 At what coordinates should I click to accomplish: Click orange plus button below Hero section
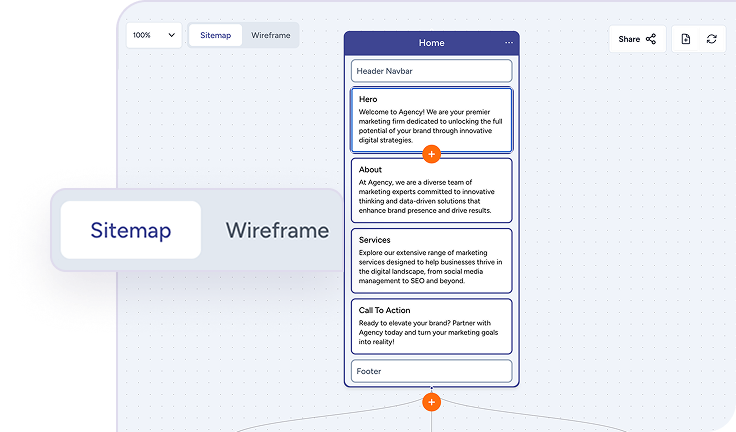431,154
